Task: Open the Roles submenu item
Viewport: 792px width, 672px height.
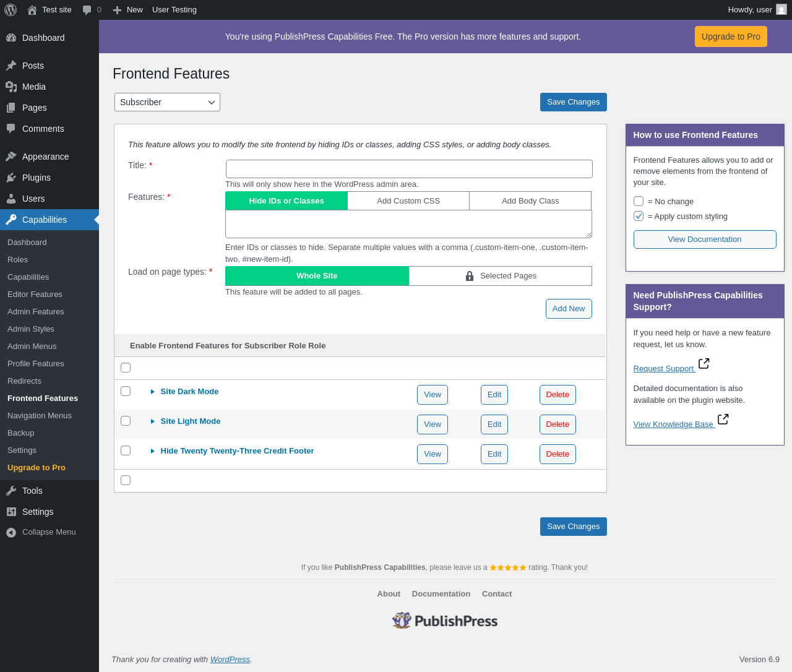Action: coord(18,260)
